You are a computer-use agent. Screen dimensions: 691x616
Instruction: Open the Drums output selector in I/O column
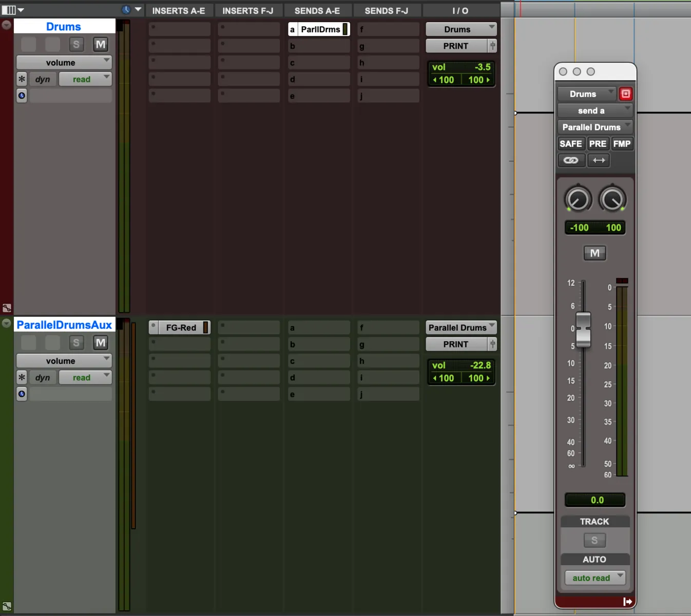[460, 29]
